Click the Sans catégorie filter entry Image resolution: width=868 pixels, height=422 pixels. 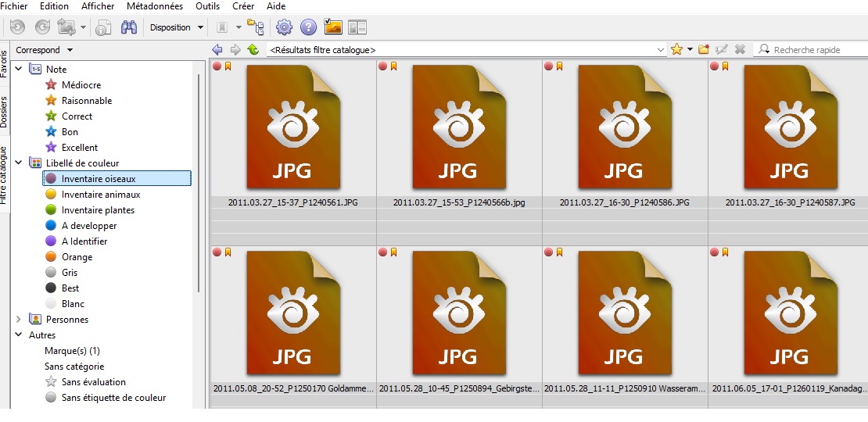pyautogui.click(x=74, y=367)
